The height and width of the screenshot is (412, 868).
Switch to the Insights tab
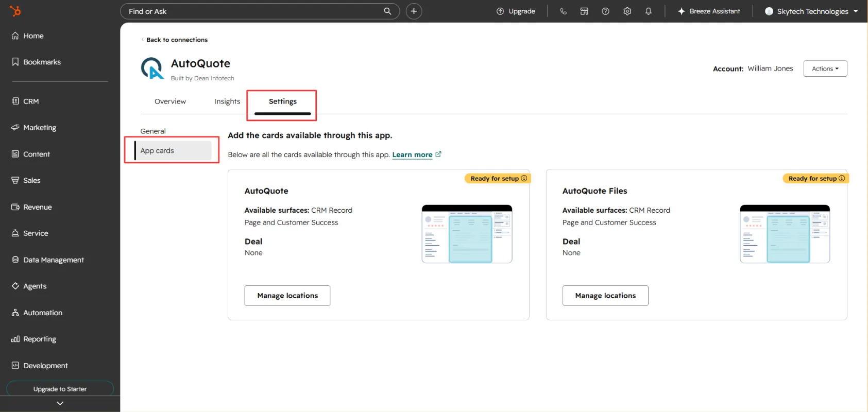point(227,101)
